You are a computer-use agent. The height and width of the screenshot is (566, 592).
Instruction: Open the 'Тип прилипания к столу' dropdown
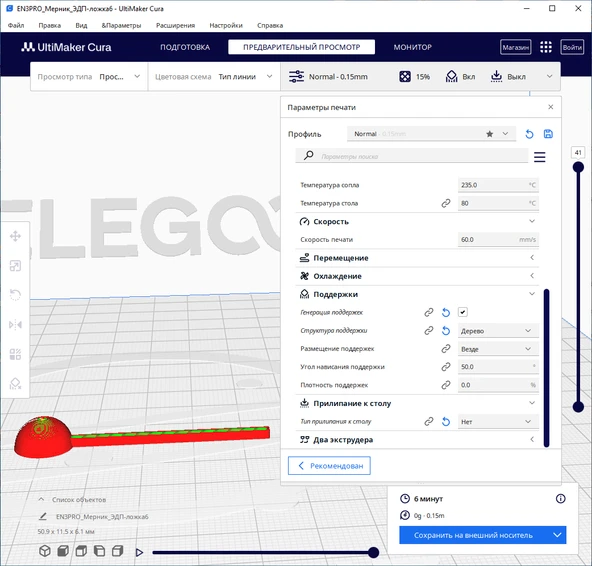click(x=498, y=422)
